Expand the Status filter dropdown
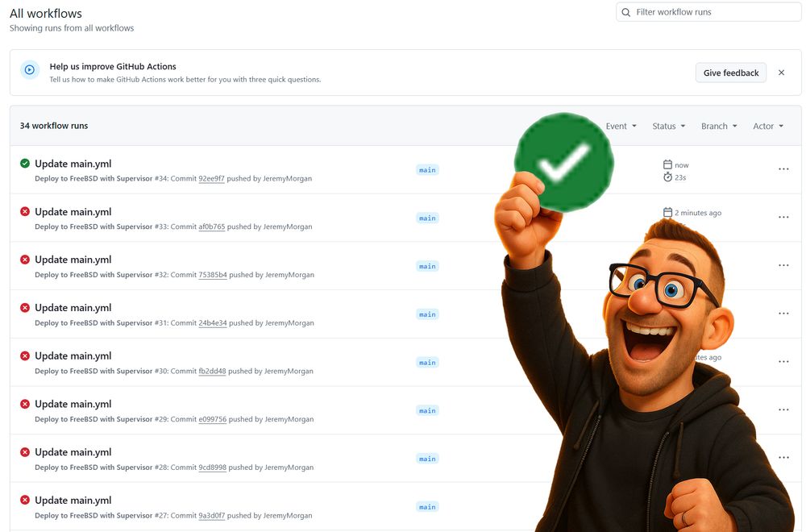This screenshot has width=806, height=532. tap(669, 126)
